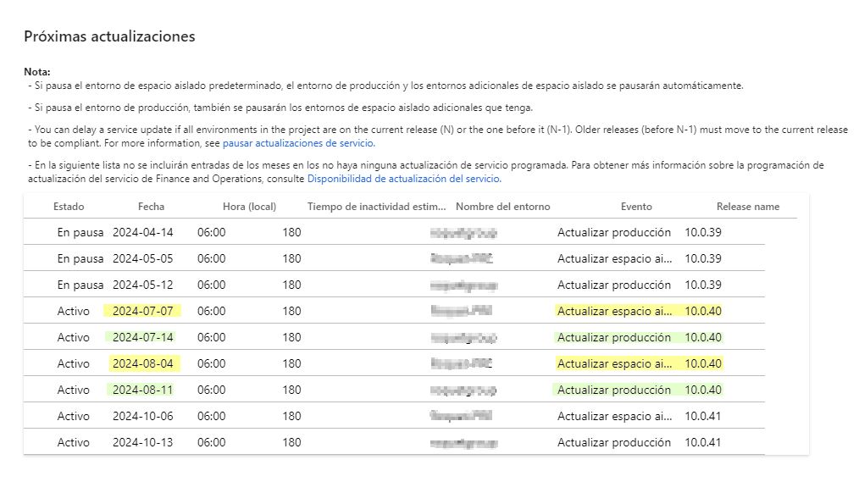Click 06:00 time in 2024-04-14 row
The width and height of the screenshot is (859, 504).
[x=212, y=232]
